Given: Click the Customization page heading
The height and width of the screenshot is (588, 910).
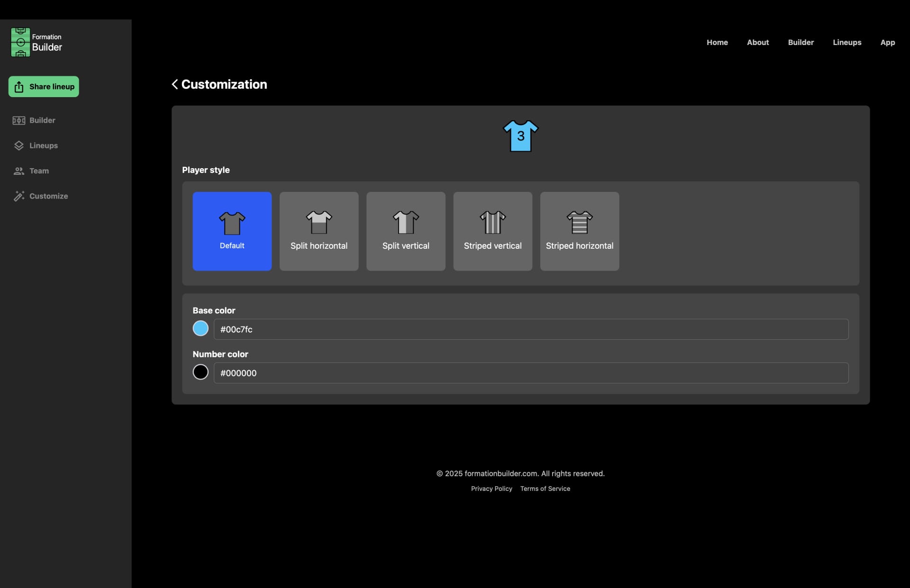Looking at the screenshot, I should click(x=224, y=84).
